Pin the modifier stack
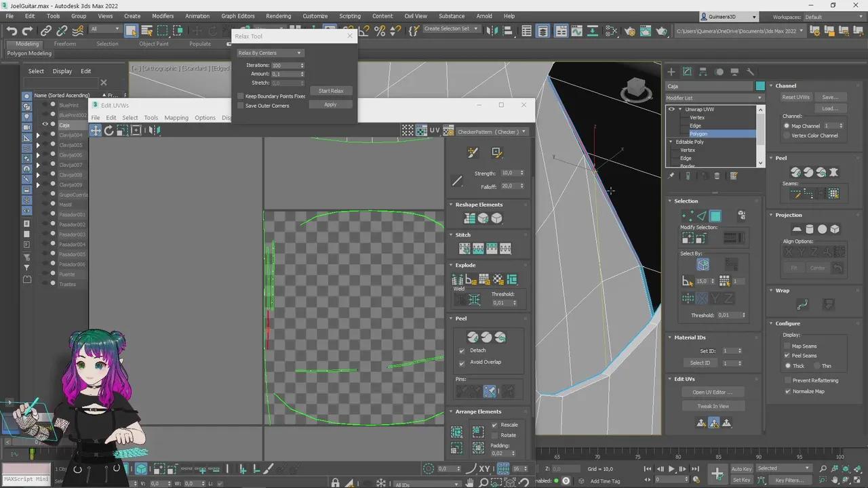The height and width of the screenshot is (488, 868). pos(671,176)
